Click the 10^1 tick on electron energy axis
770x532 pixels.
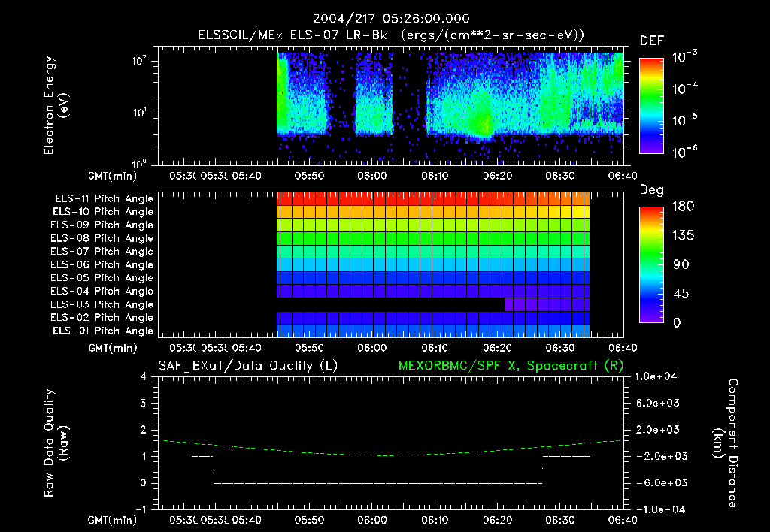tap(139, 113)
